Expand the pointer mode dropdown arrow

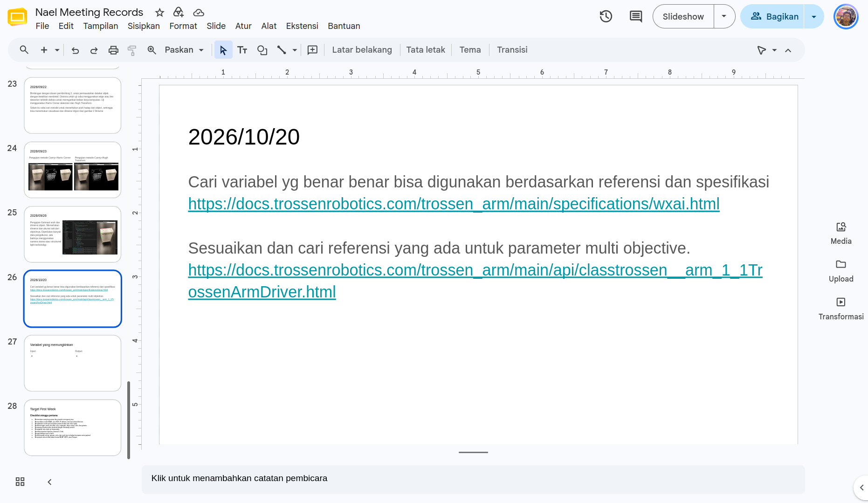tap(774, 50)
